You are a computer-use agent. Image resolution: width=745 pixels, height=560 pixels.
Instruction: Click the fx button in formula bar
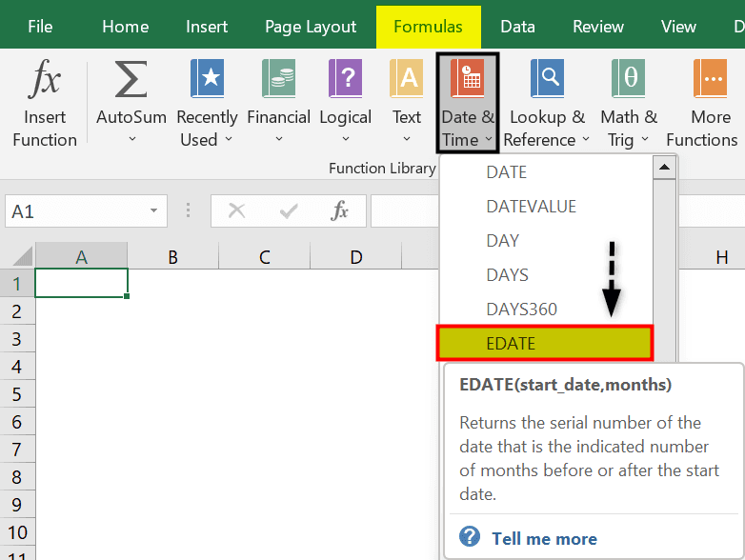(340, 210)
